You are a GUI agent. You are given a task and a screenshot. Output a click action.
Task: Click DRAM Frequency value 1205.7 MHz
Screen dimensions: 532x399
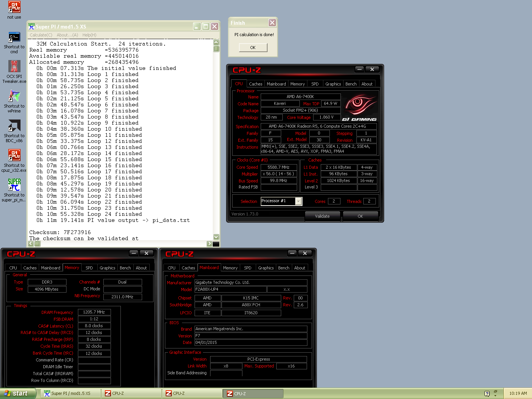coord(94,312)
